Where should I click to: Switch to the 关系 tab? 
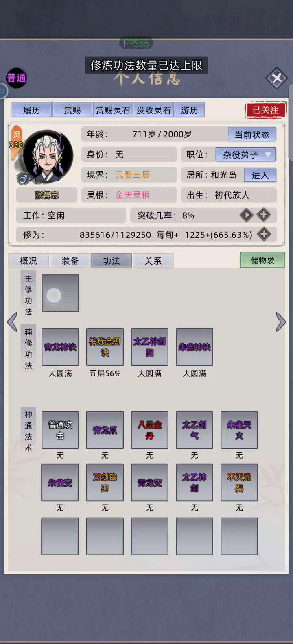153,261
